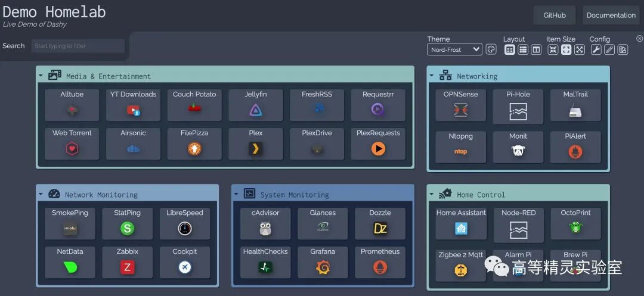Open the SmokePing tile
Image resolution: width=644 pixels, height=296 pixels.
70,223
